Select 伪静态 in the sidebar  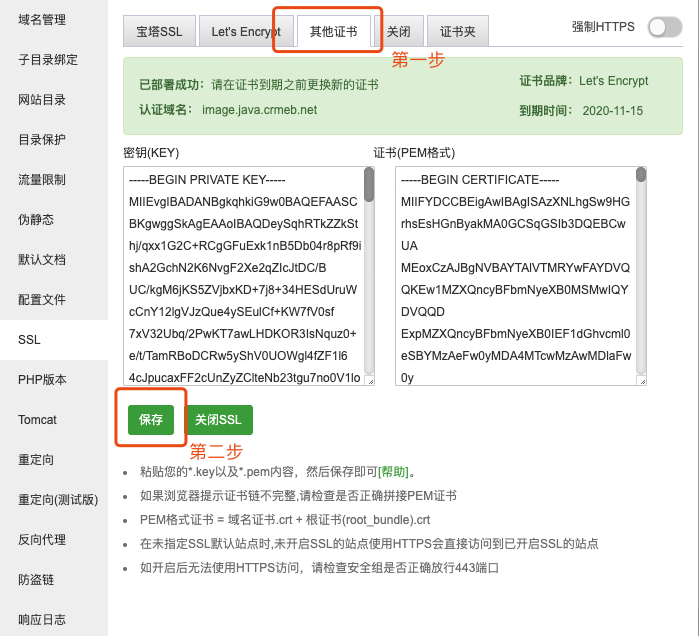click(36, 220)
